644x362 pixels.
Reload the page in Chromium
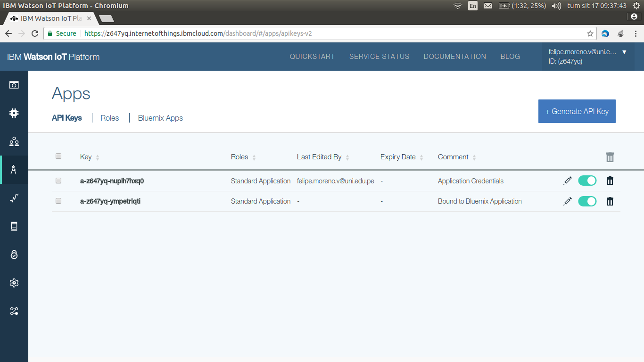pos(34,33)
